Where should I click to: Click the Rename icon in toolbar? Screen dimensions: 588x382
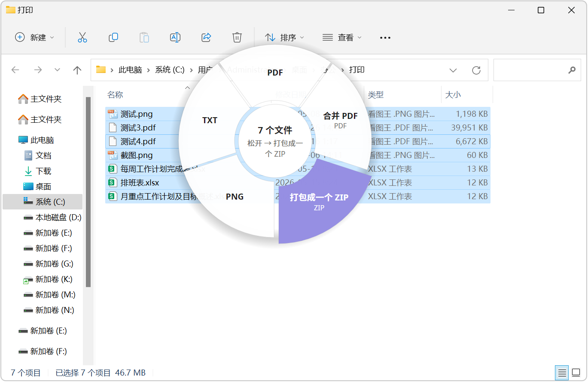pos(175,37)
